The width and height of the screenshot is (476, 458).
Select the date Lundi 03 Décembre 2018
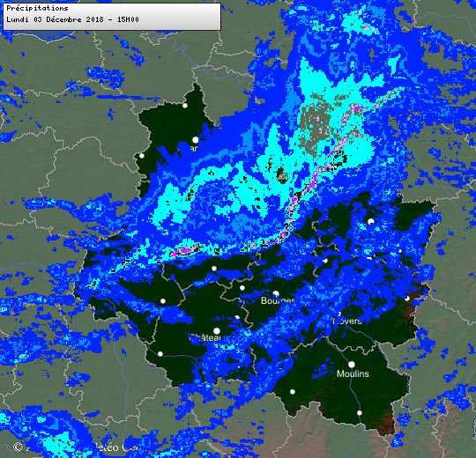click(55, 19)
